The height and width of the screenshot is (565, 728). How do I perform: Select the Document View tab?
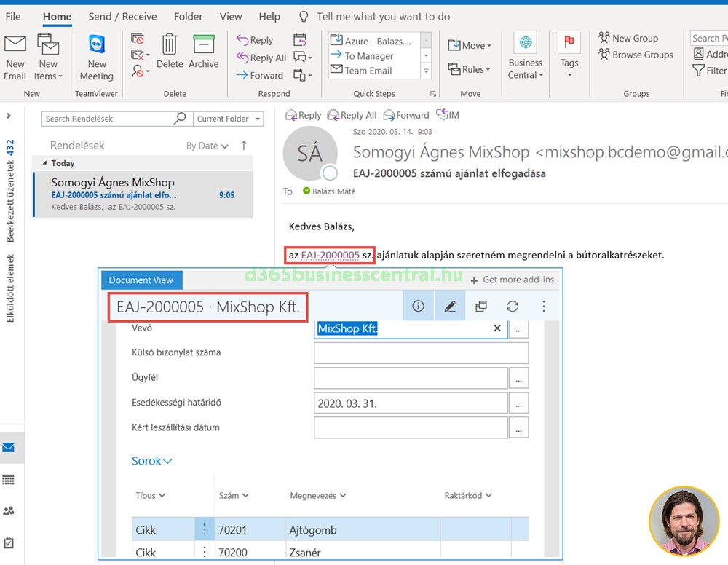point(141,280)
